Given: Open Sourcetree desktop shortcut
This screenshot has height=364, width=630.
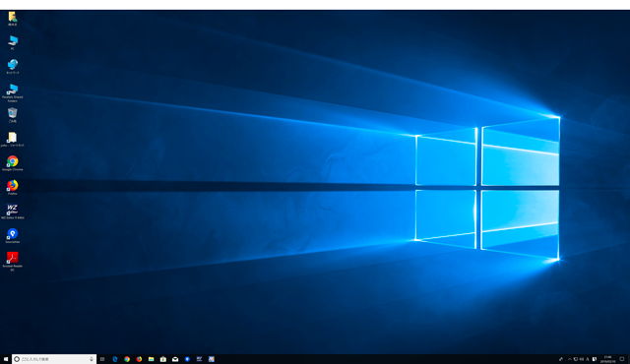Looking at the screenshot, I should [13, 235].
